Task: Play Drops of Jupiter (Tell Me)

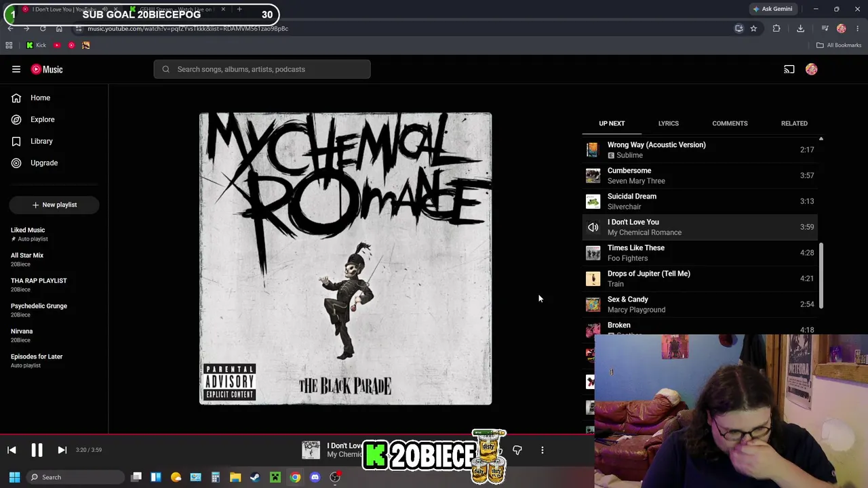Action: click(x=701, y=279)
